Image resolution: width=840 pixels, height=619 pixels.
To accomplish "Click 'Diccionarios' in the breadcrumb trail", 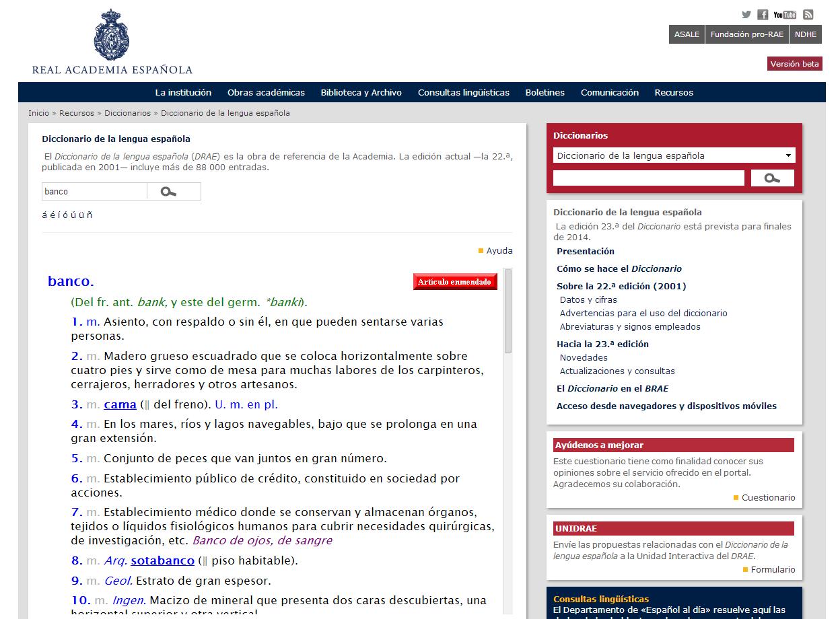I will click(x=127, y=113).
